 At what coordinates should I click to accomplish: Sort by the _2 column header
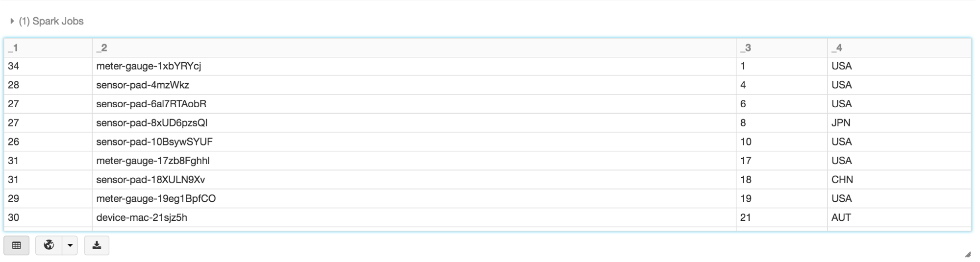[x=102, y=48]
